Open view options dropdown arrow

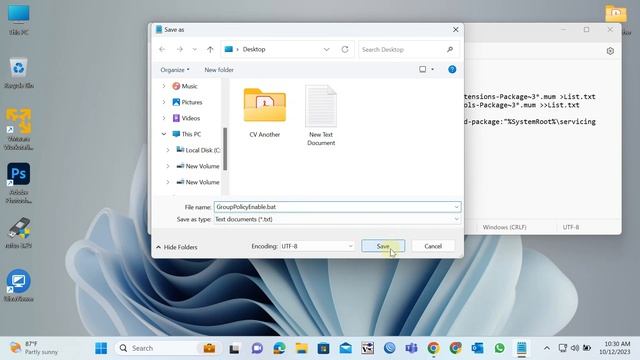click(433, 69)
